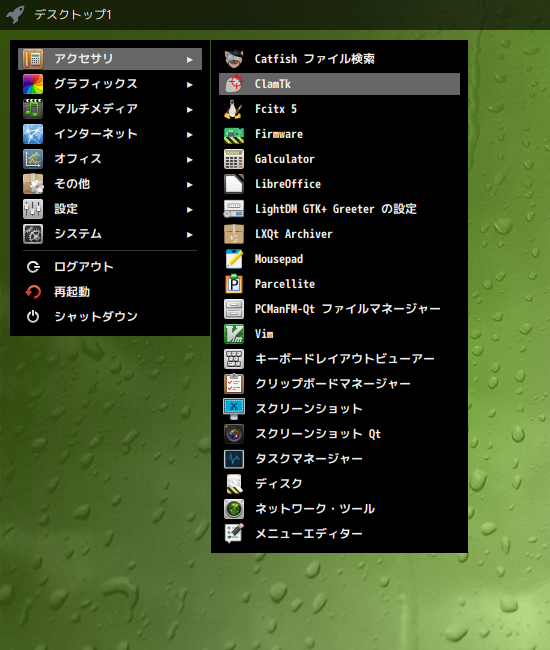This screenshot has width=550, height=650.
Task: Click the インターネット globe icon
Action: (33, 134)
